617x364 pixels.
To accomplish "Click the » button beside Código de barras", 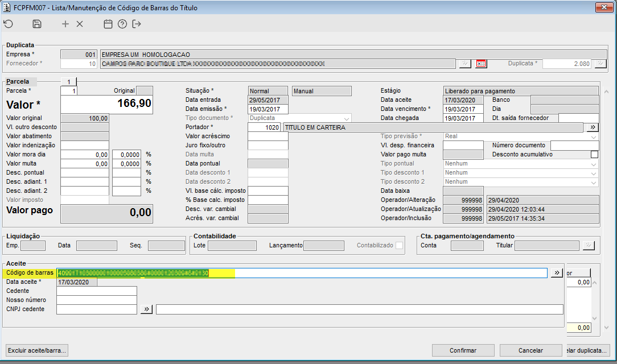I will tap(557, 273).
